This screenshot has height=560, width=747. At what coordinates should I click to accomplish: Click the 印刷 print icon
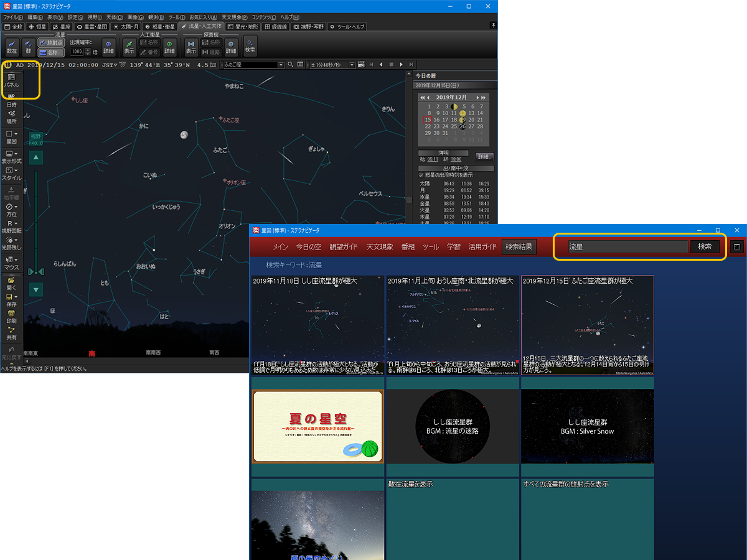click(x=11, y=317)
